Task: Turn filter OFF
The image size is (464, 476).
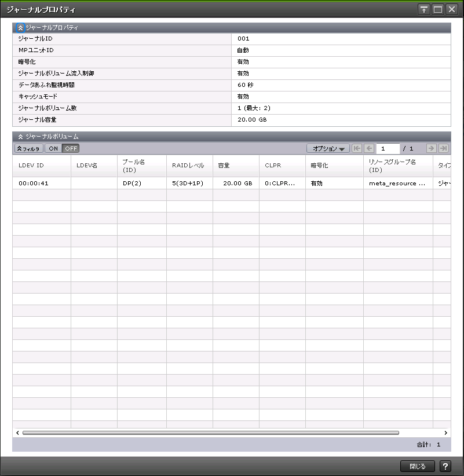Action: 71,148
